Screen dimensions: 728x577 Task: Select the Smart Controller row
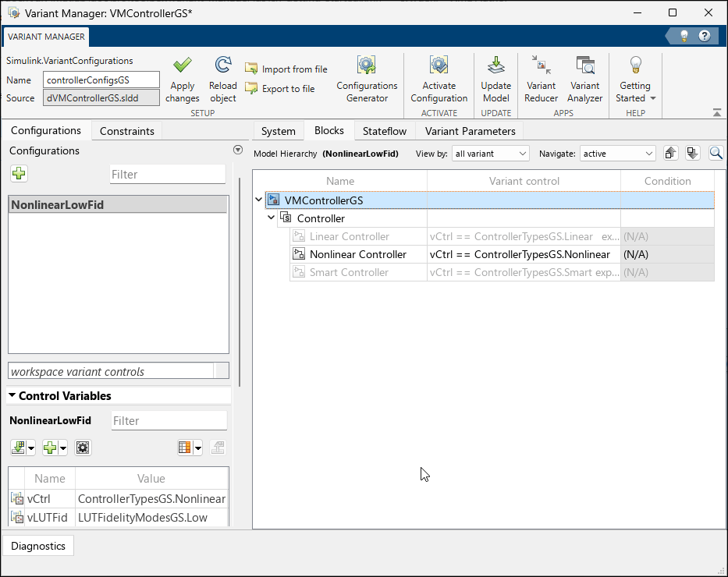point(502,272)
